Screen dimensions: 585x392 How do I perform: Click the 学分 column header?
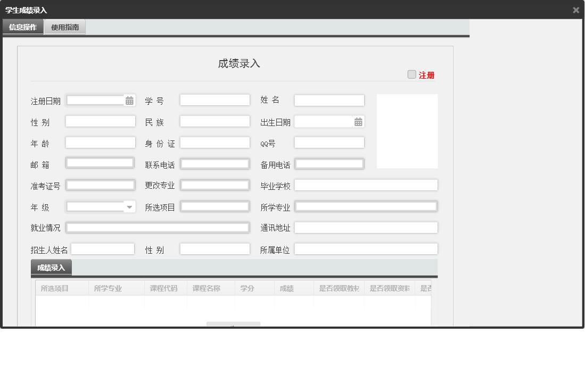coord(254,288)
